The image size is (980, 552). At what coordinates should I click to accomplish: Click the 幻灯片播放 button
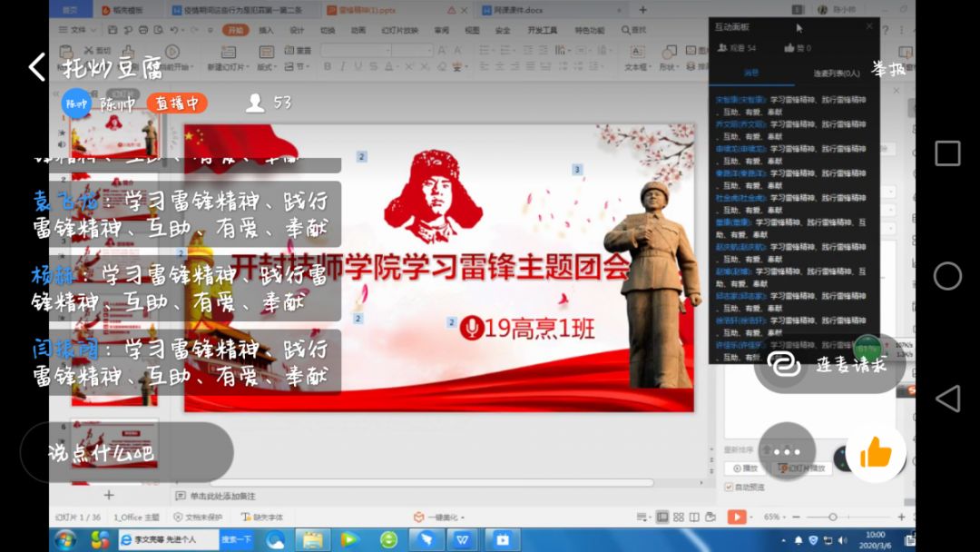[803, 468]
